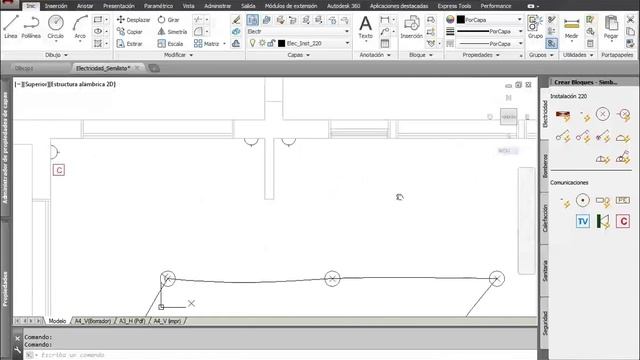
Task: Open the Administrador de propiedades de capas panel
Action: pyautogui.click(x=5, y=147)
